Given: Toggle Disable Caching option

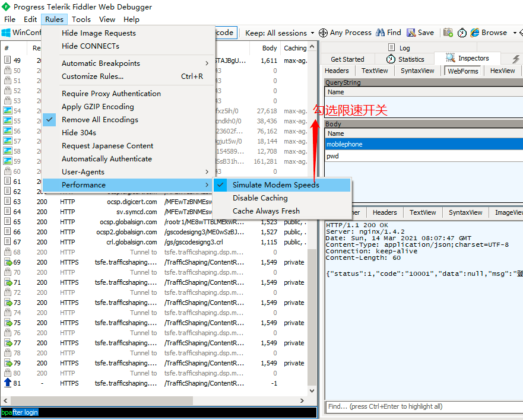Looking at the screenshot, I should [x=281, y=198].
